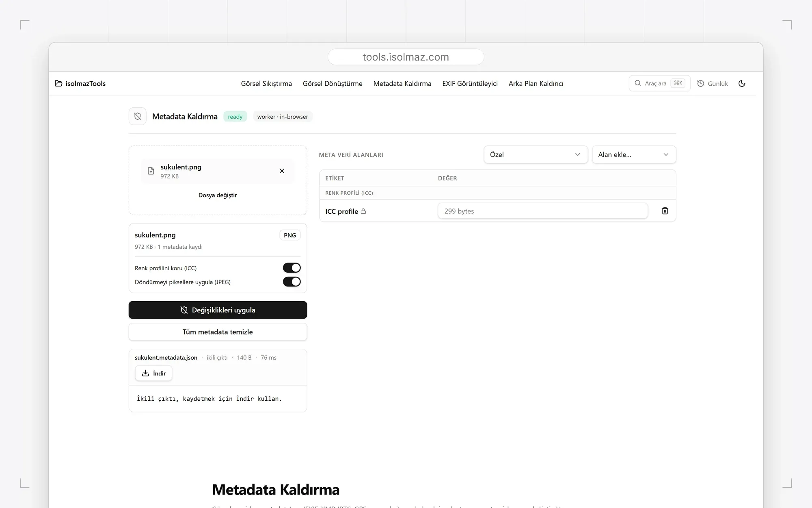Click the Günlük history clock icon
Screen dimensions: 812x508
[x=701, y=83]
